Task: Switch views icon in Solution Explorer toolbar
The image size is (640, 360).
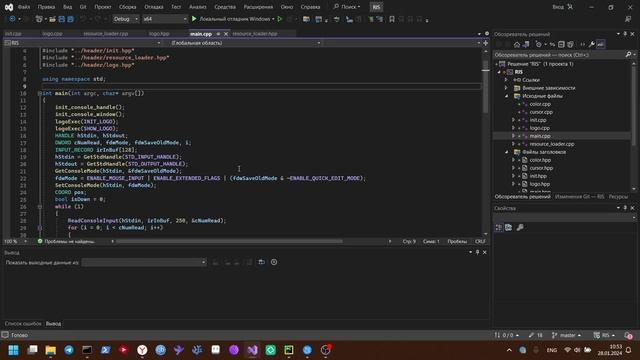Action: [x=526, y=44]
